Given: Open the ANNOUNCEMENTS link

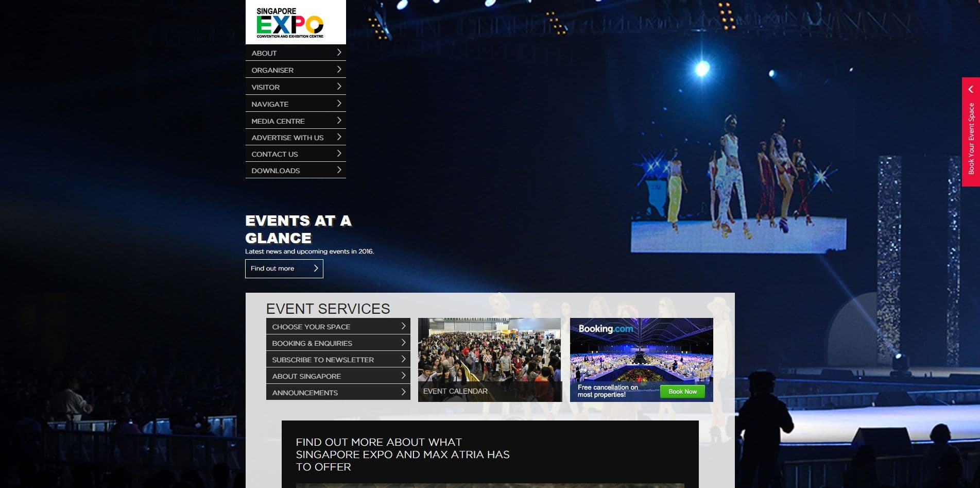Looking at the screenshot, I should [338, 392].
